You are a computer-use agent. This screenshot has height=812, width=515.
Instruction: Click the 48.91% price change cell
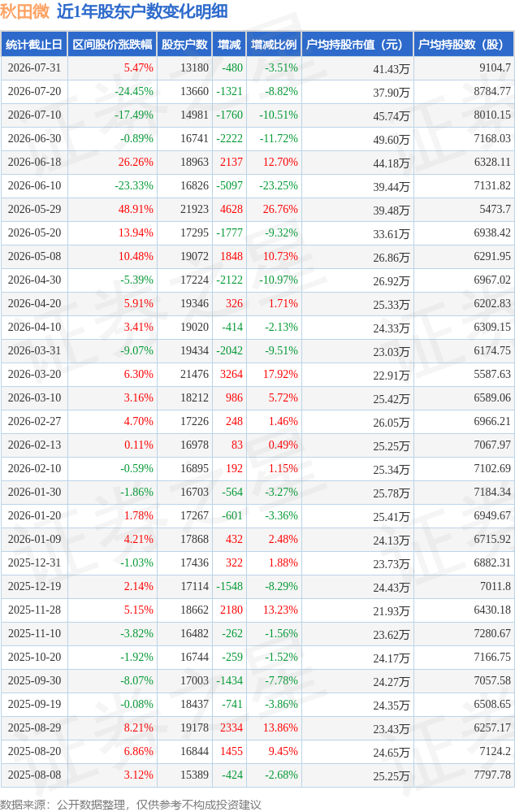coord(136,209)
